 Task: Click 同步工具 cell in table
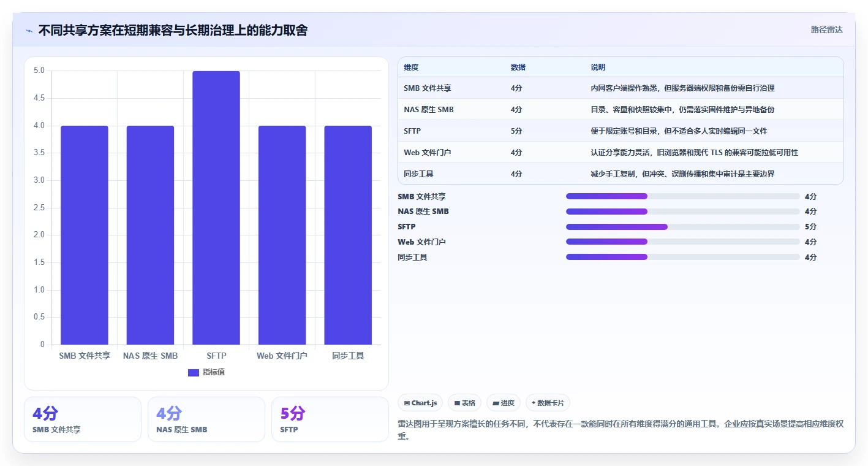click(419, 174)
